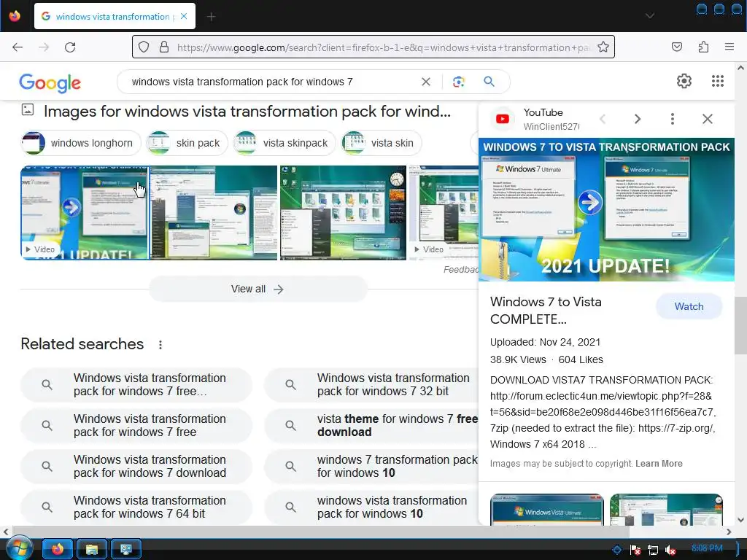View site security via padlock icon

click(x=164, y=47)
